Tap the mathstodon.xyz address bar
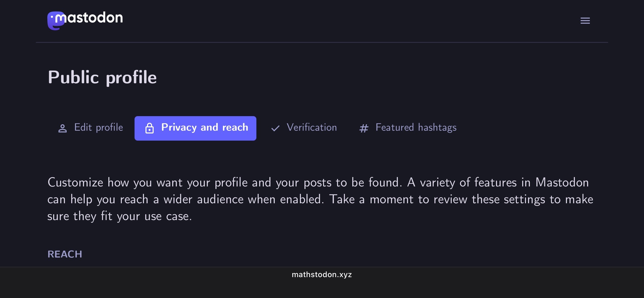The image size is (644, 298). point(322,275)
